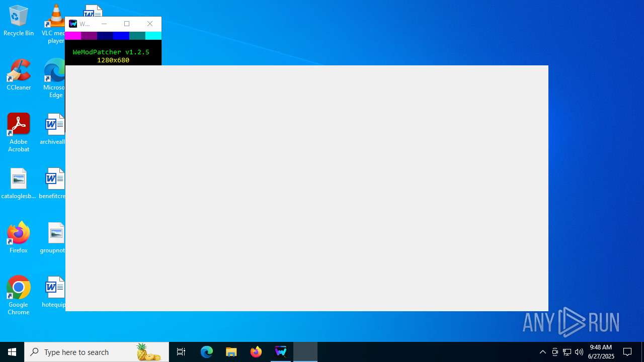Open Firefox from the taskbar

click(x=256, y=352)
